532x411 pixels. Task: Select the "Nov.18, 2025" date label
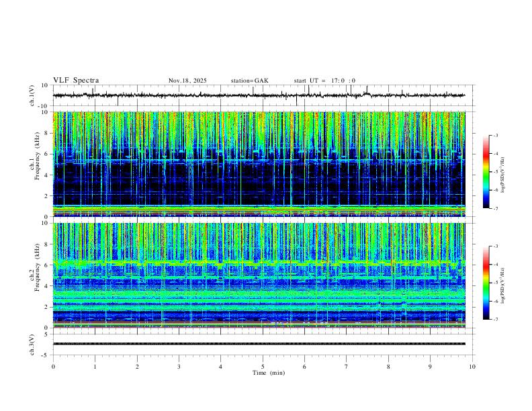point(187,81)
